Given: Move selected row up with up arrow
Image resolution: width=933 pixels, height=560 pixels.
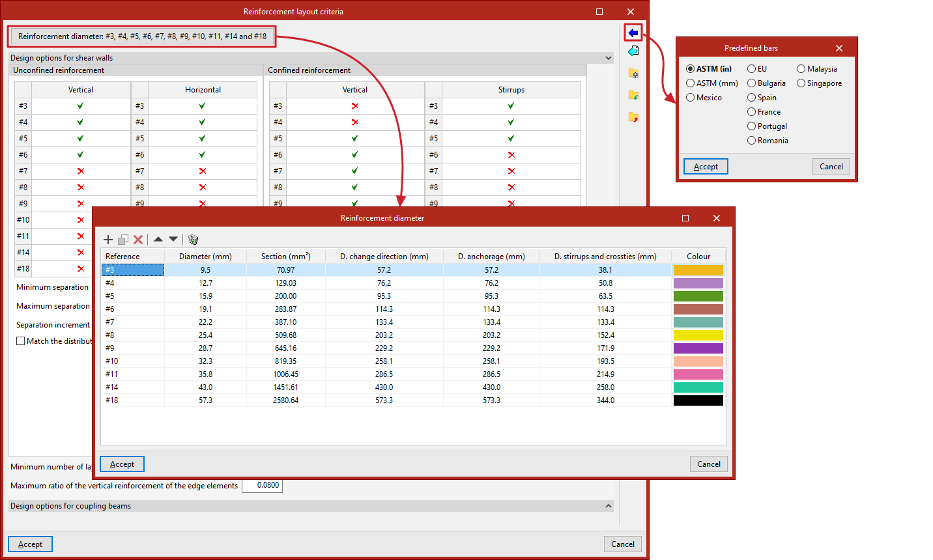Looking at the screenshot, I should pyautogui.click(x=158, y=239).
